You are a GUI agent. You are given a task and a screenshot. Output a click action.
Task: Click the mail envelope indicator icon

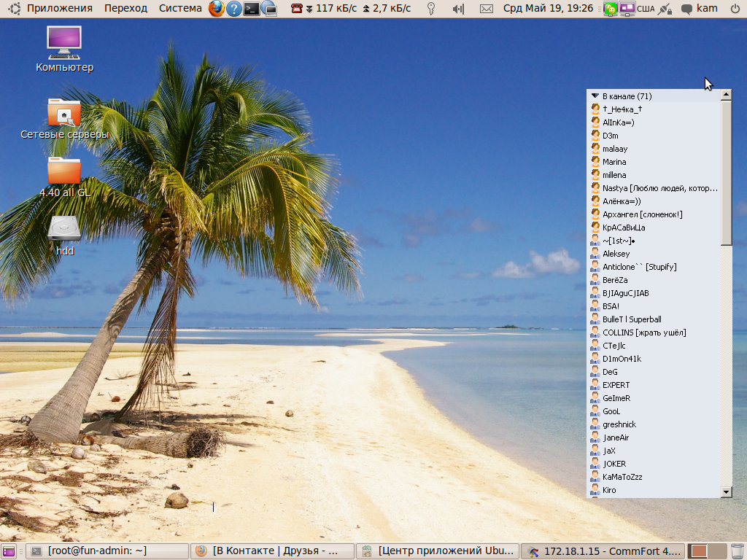click(487, 9)
